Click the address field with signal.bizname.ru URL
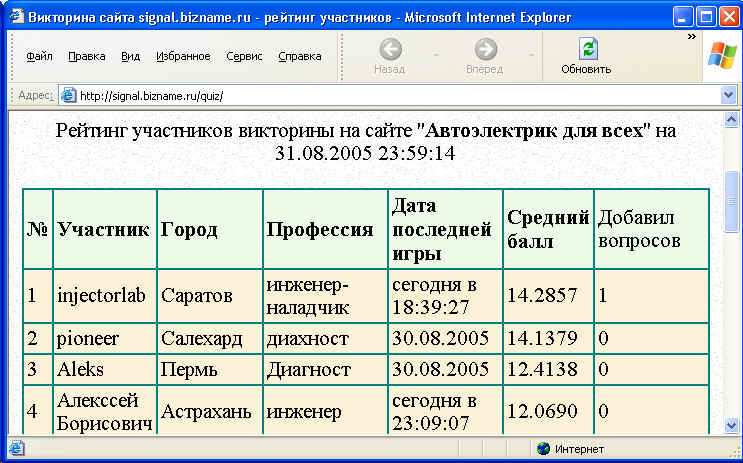 398,96
